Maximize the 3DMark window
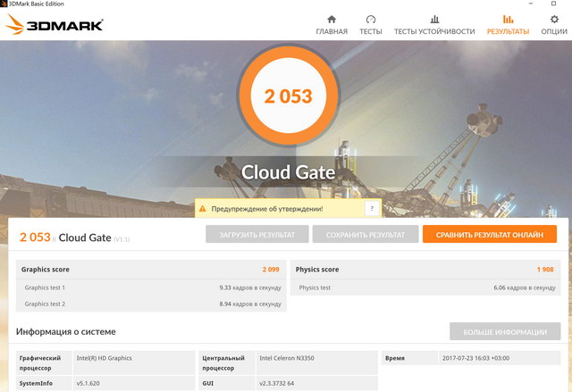The height and width of the screenshot is (392, 572). pos(553,4)
